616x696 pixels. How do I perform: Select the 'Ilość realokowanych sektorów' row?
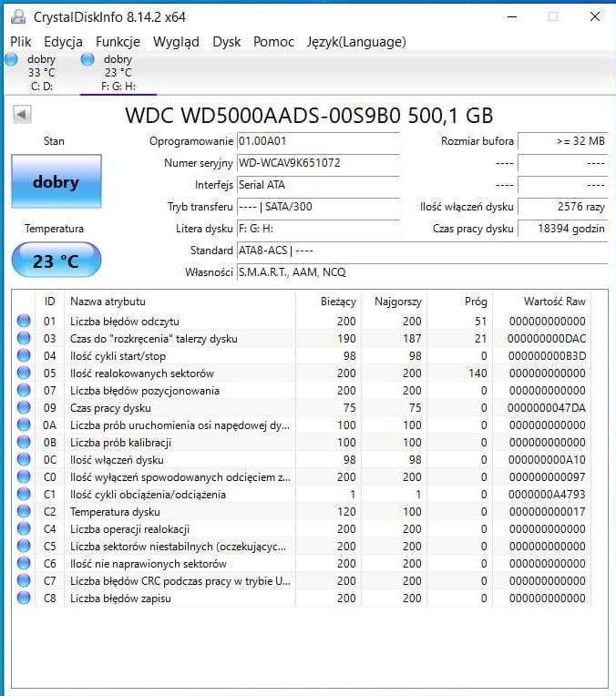coord(302,373)
